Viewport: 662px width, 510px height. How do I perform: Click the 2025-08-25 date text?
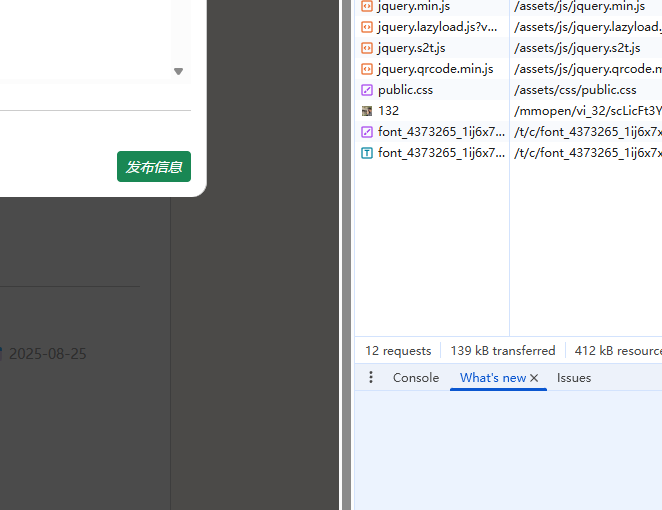[48, 354]
